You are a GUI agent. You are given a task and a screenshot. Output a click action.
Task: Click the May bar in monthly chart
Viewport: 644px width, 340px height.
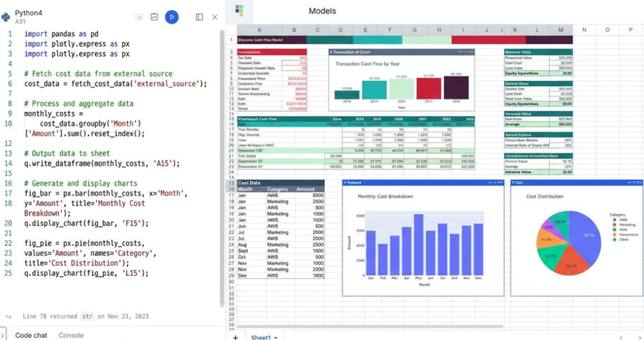pos(418,245)
